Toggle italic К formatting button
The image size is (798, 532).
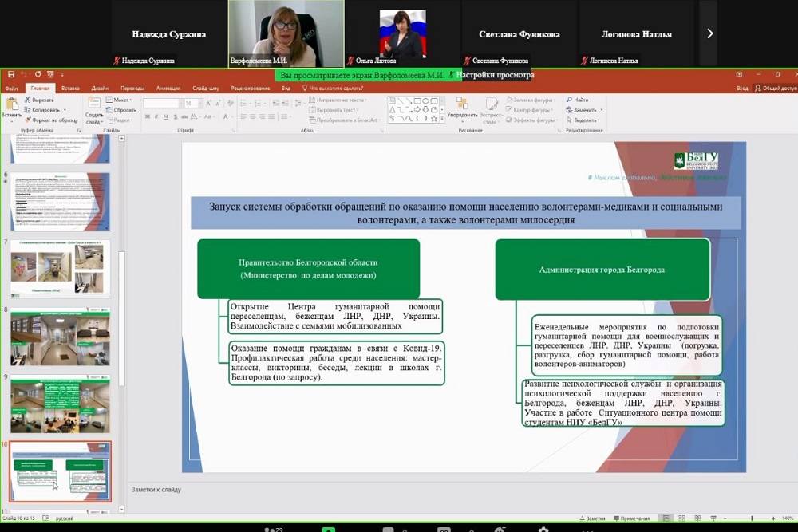pos(156,118)
